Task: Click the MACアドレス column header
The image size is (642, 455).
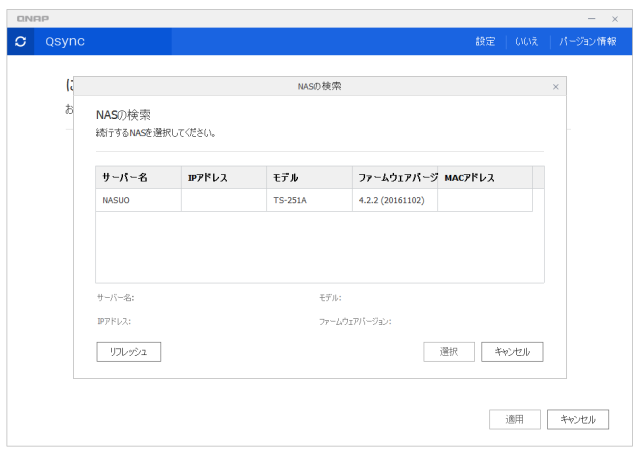Action: click(x=485, y=177)
